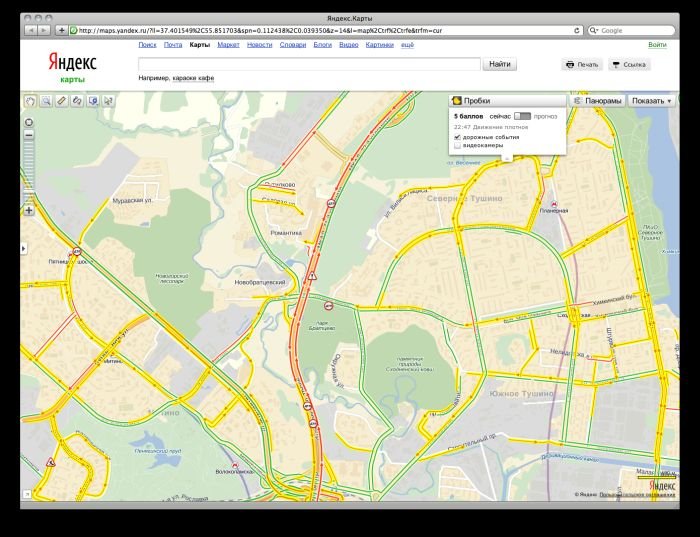Enable the видеокамеры checkbox
700x537 pixels.
pyautogui.click(x=458, y=146)
